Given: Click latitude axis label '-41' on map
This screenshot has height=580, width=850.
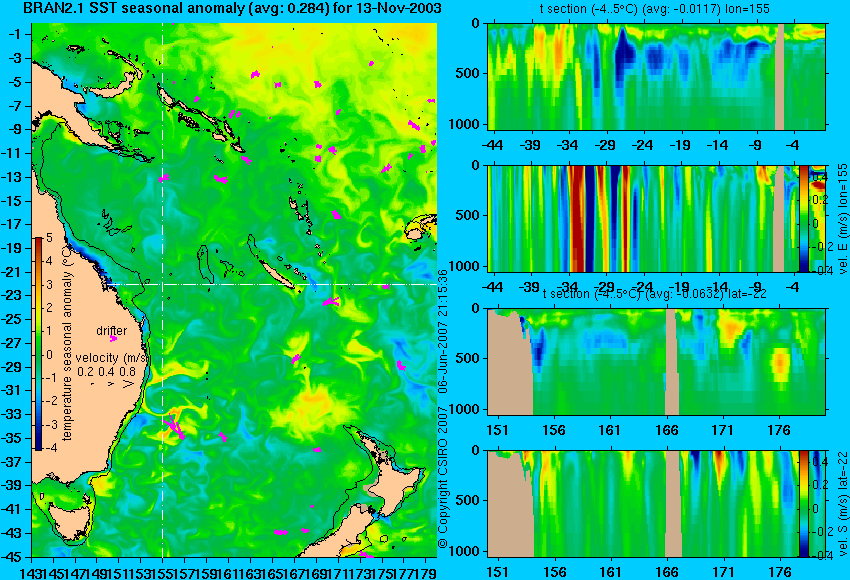Looking at the screenshot, I should pyautogui.click(x=12, y=508).
